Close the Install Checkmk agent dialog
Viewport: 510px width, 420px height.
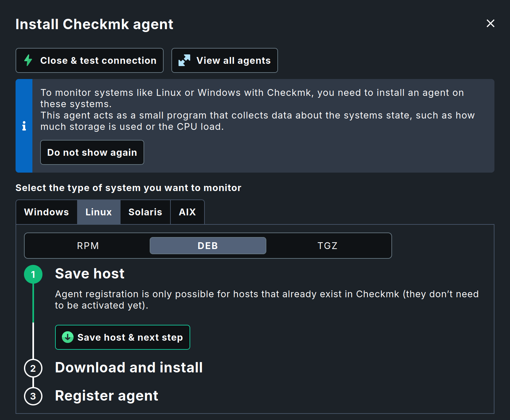click(490, 23)
